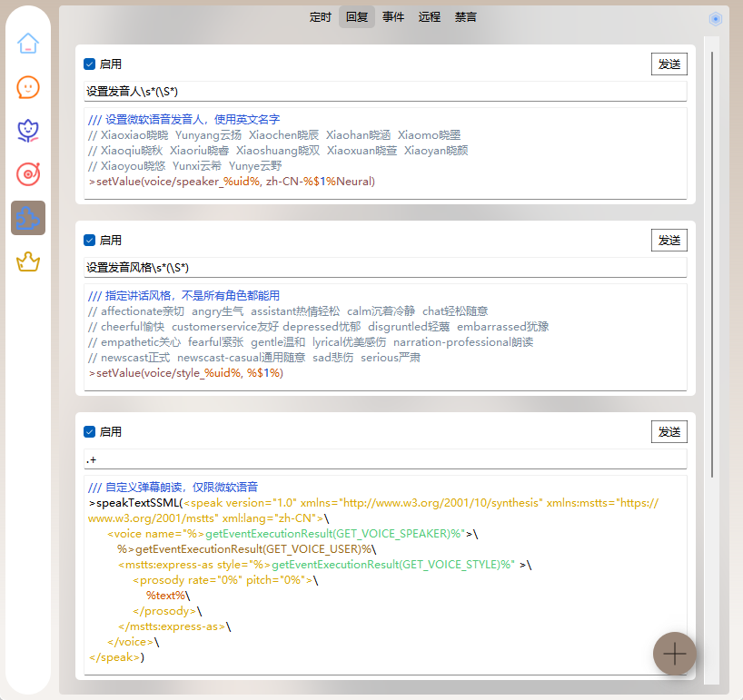Click the closing </speak>) line
743x700 pixels.
pyautogui.click(x=116, y=657)
